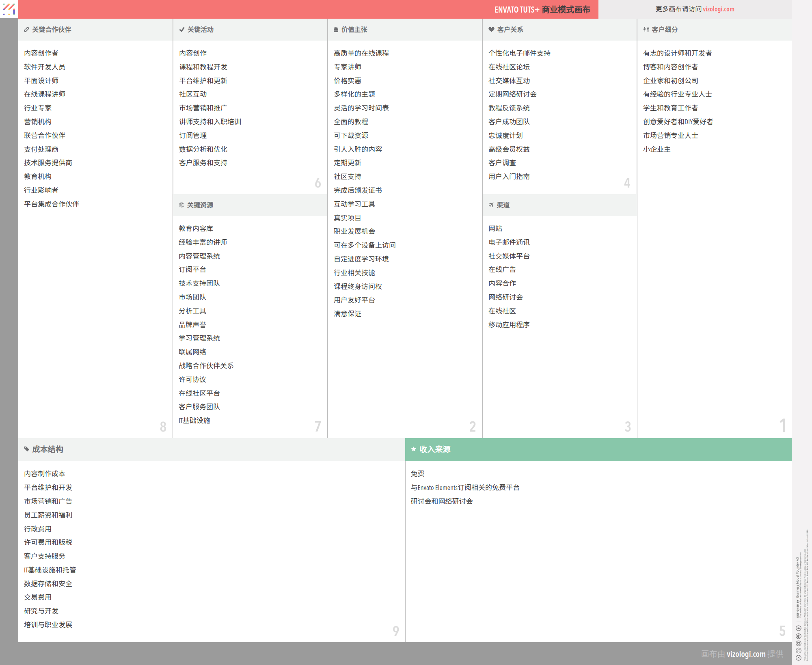Image resolution: width=812 pixels, height=665 pixels.
Task: Click the checkmark icon beside 关键活动
Action: click(181, 30)
